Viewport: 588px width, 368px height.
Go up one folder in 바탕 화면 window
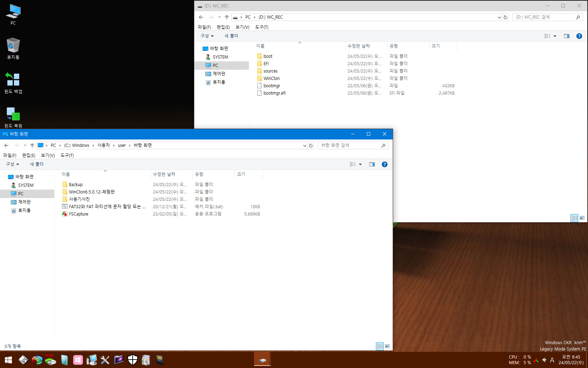(32, 145)
